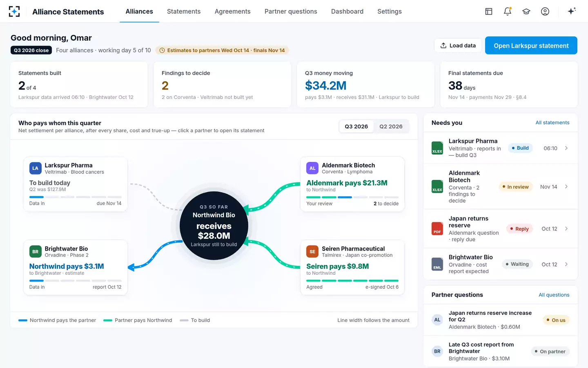Screen dimensions: 588x368
Task: Click the SE avatar on Seiren card
Action: 312,251
